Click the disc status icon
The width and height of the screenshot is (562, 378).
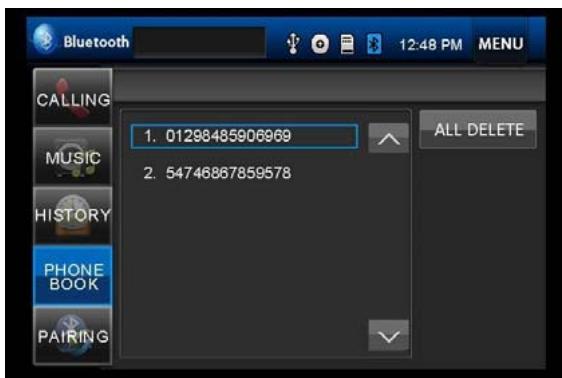pos(320,44)
